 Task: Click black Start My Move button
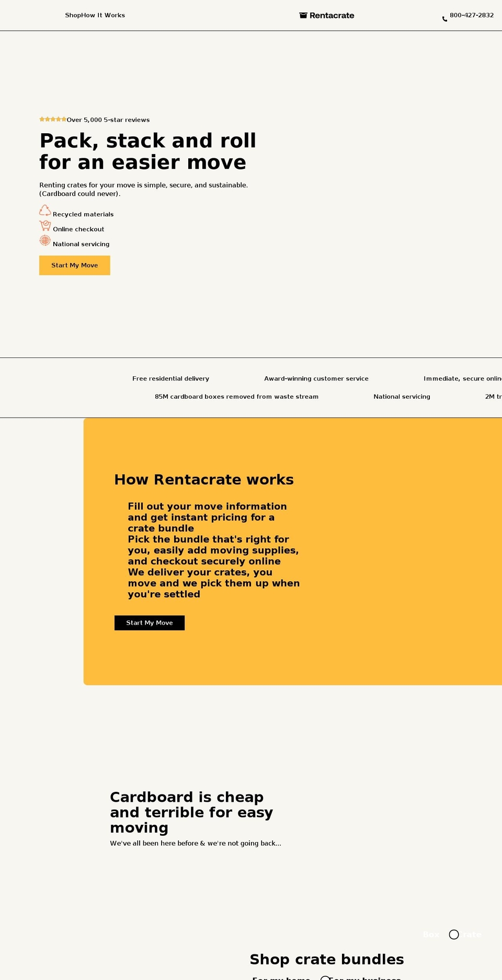[150, 622]
